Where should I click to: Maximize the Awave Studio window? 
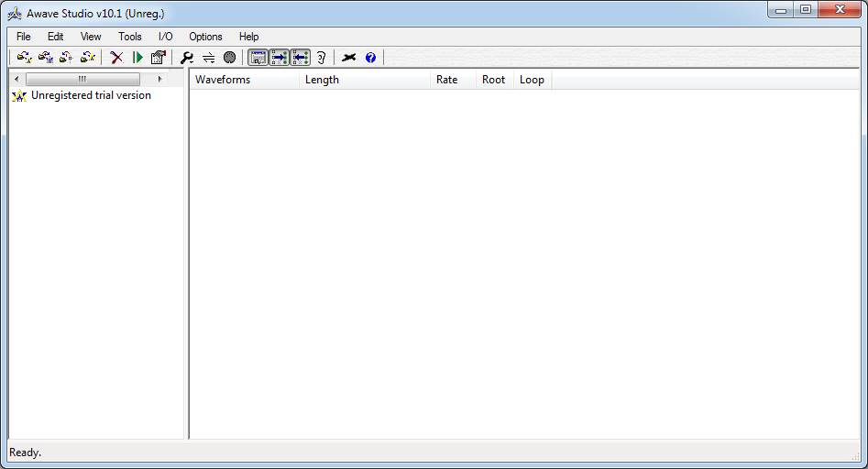(x=806, y=9)
